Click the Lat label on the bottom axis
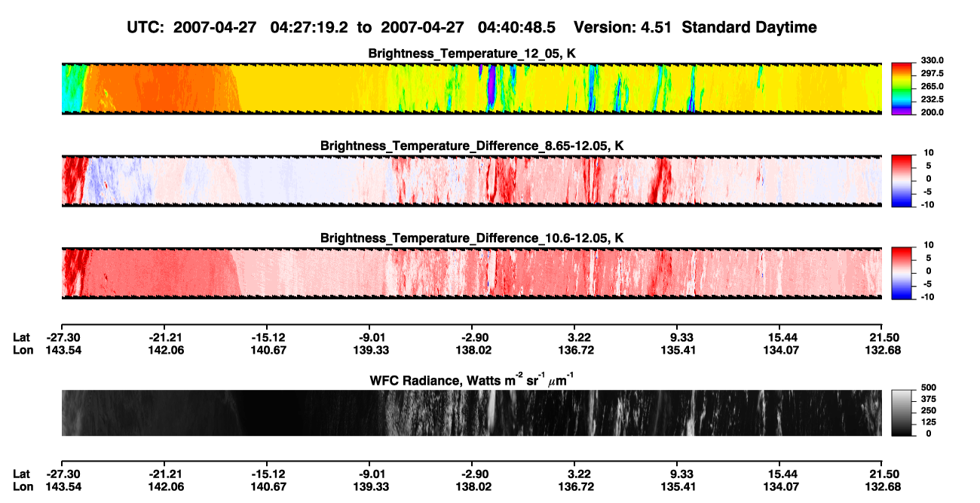980x503 pixels. pos(21,474)
